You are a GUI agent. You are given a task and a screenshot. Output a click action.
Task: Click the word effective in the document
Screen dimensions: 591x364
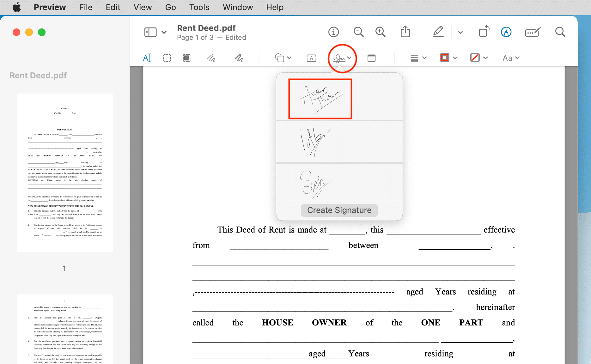coord(499,230)
